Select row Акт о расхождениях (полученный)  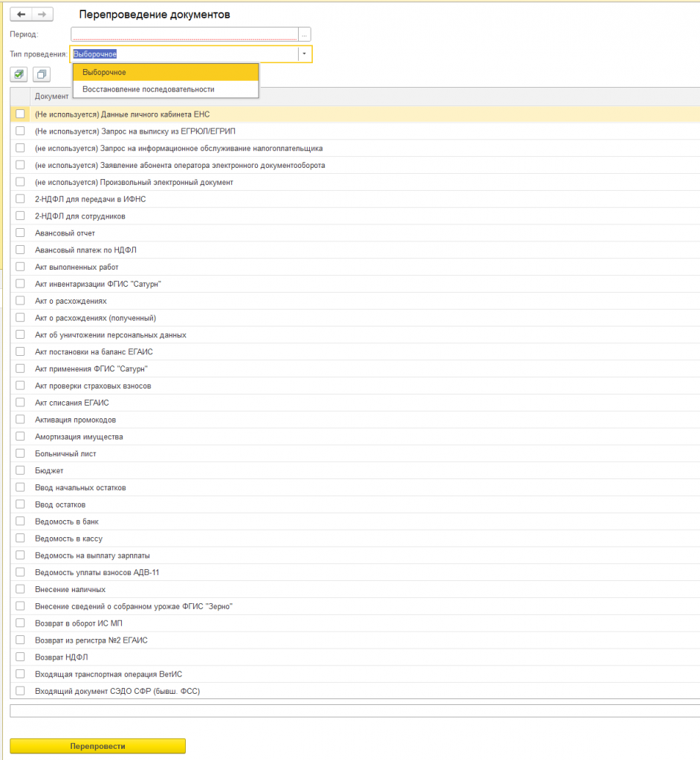click(x=355, y=318)
